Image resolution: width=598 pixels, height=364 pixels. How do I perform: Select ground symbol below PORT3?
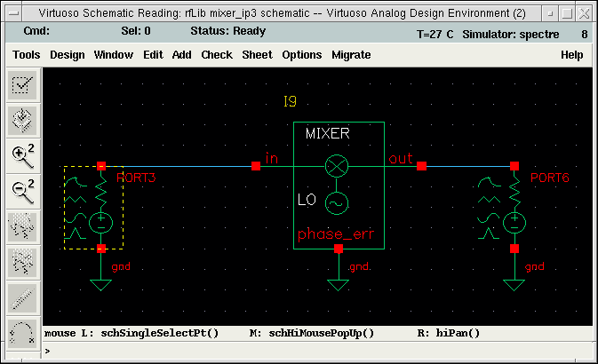tap(100, 284)
